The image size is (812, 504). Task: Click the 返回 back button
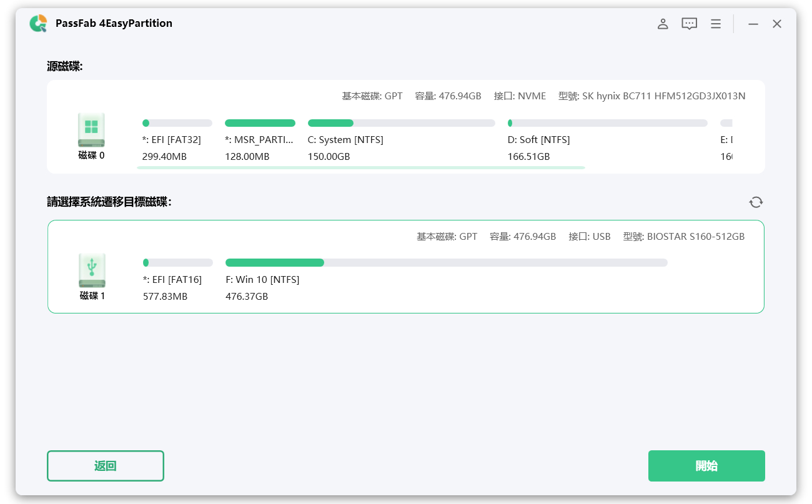pyautogui.click(x=105, y=466)
